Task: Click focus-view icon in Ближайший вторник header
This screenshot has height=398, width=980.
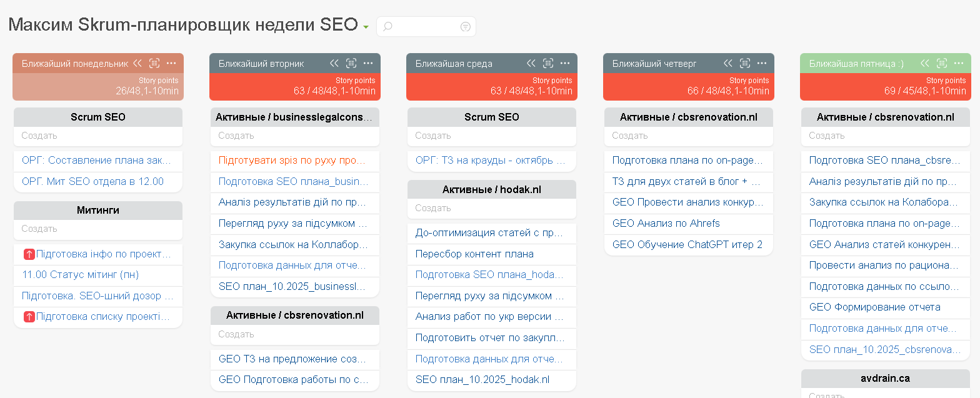Action: tap(351, 63)
